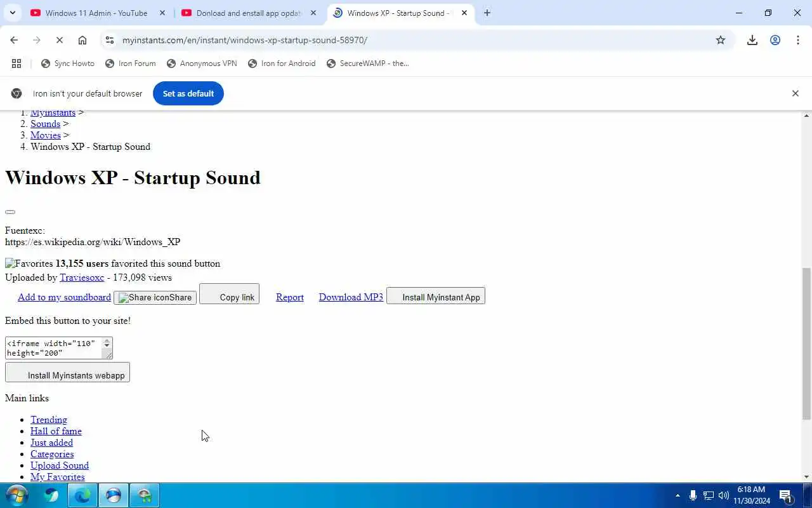Open SecureWAMP bookmark

pos(368,63)
